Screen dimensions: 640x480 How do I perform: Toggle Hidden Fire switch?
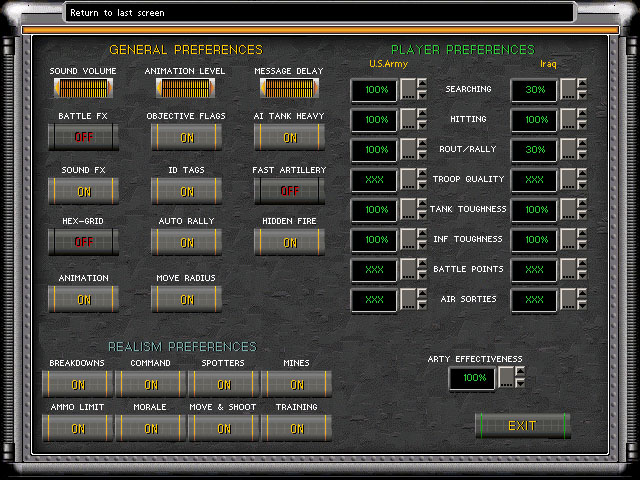(289, 242)
